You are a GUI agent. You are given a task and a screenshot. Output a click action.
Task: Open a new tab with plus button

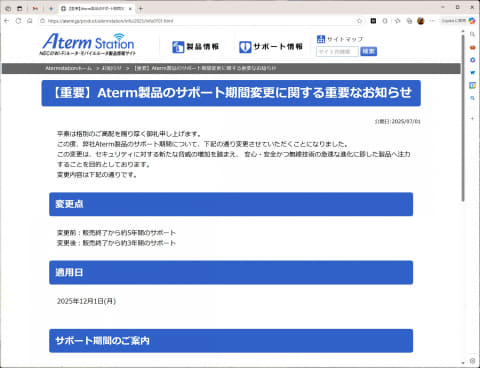[141, 9]
